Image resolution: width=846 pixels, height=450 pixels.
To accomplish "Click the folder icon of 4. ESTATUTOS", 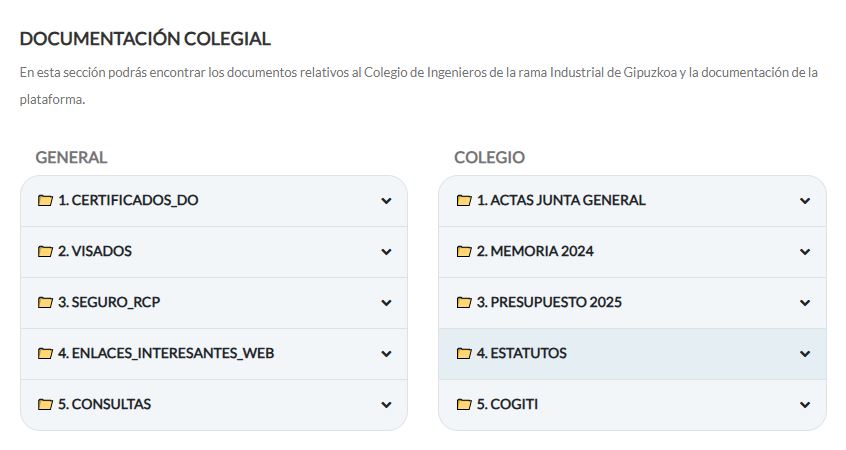I will point(464,353).
